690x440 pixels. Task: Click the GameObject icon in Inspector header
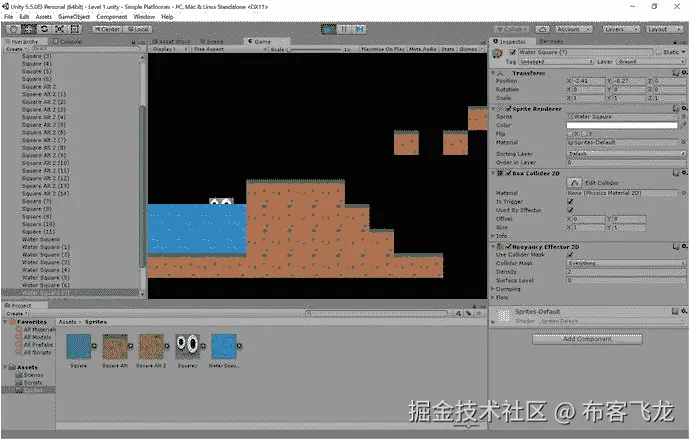pyautogui.click(x=498, y=54)
